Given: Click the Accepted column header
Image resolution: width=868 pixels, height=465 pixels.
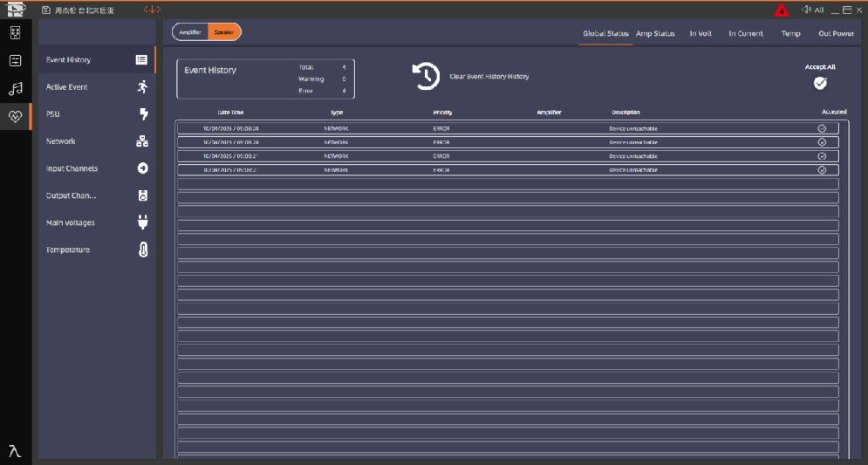Looking at the screenshot, I should point(834,112).
